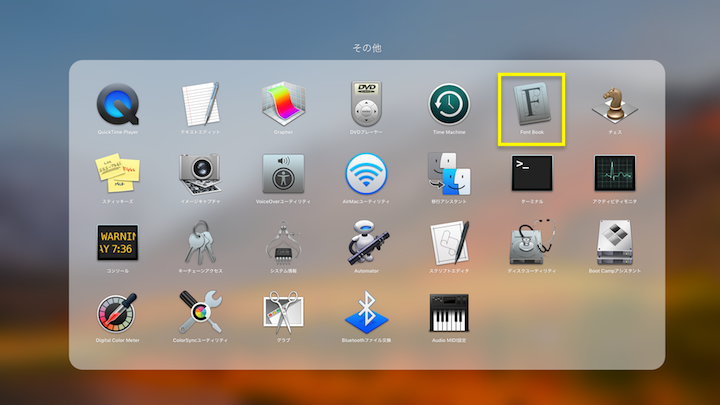Open the Grapher app
Viewport: 720px width, 405px height.
pyautogui.click(x=283, y=104)
